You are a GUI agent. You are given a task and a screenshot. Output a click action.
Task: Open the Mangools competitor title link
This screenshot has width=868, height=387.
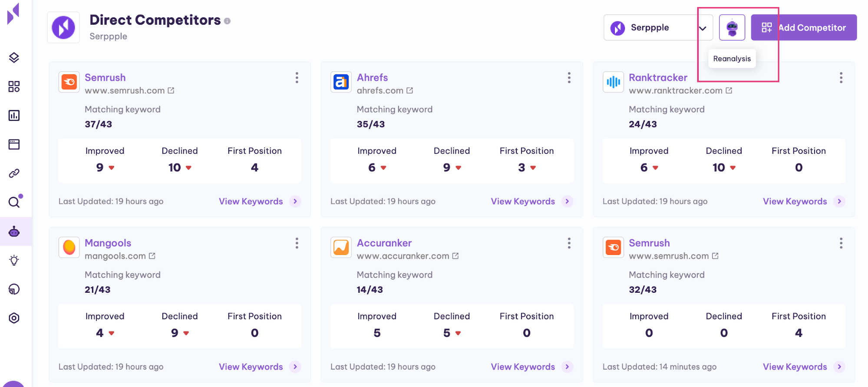click(x=108, y=243)
